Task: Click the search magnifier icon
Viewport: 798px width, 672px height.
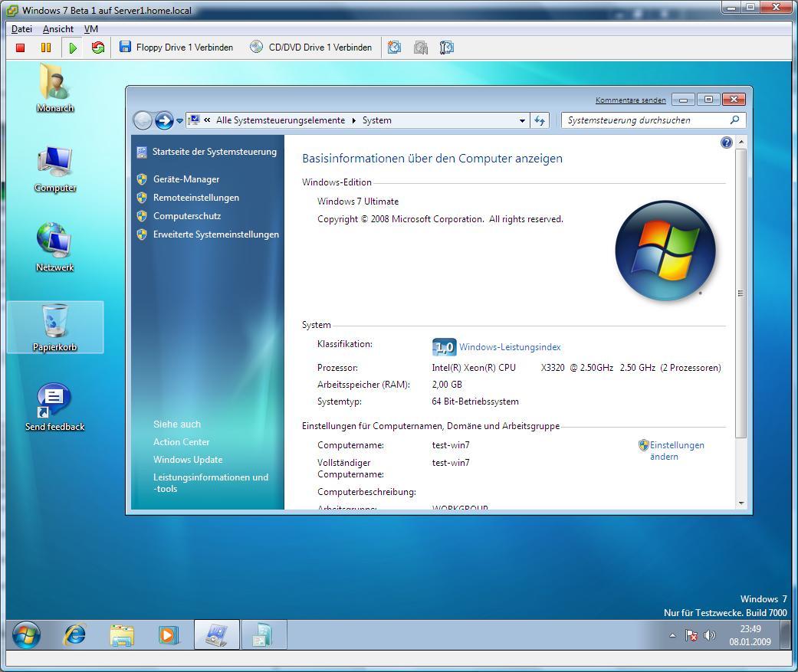Action: click(x=734, y=120)
